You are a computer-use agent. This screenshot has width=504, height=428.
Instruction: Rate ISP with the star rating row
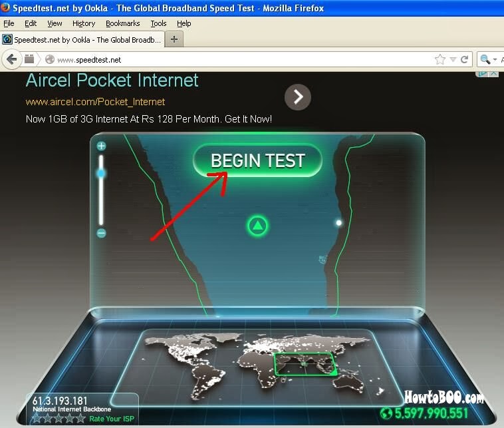point(59,418)
